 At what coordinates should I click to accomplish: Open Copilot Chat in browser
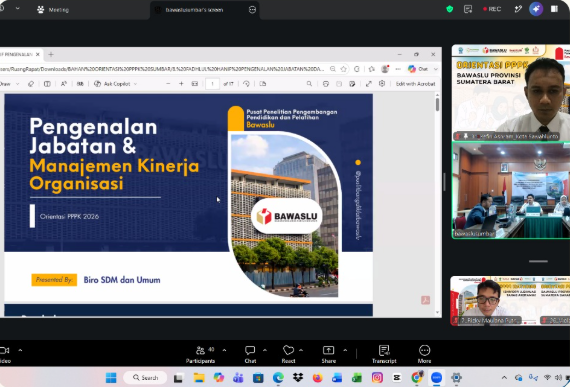pyautogui.click(x=418, y=69)
